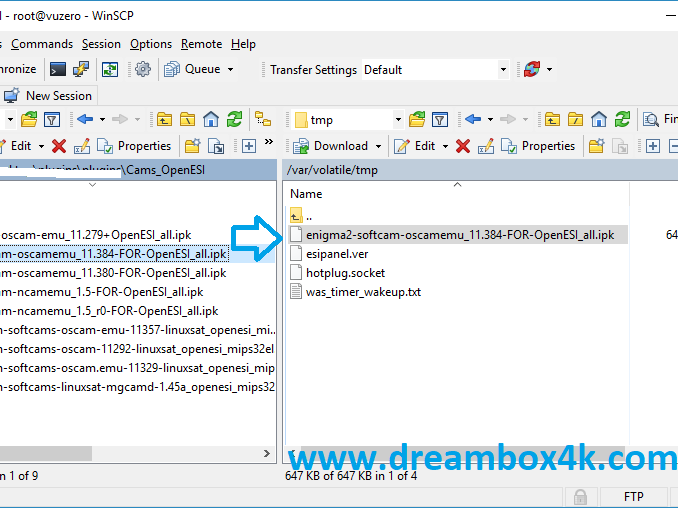Open the Remote menu
The image size is (678, 508).
[x=201, y=44]
